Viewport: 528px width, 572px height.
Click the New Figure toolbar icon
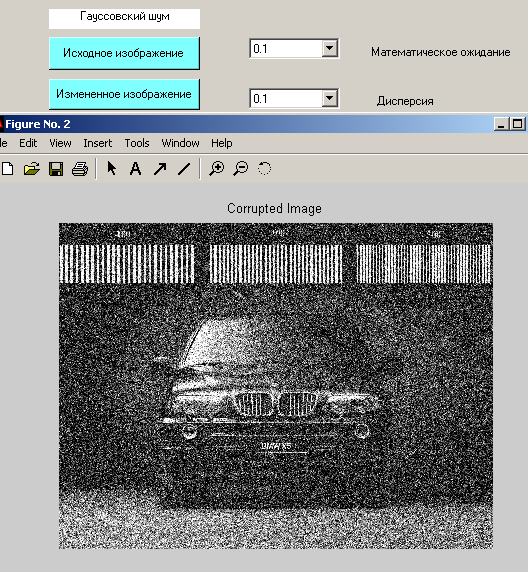coord(7,169)
